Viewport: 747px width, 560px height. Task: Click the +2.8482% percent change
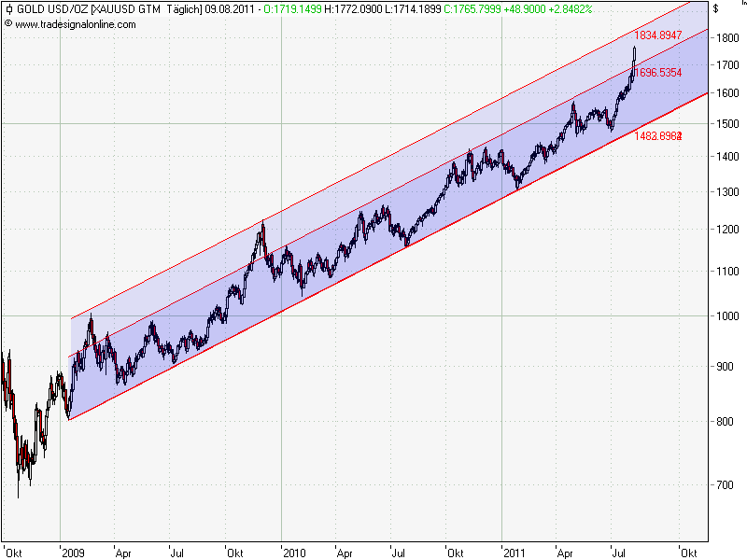click(571, 9)
